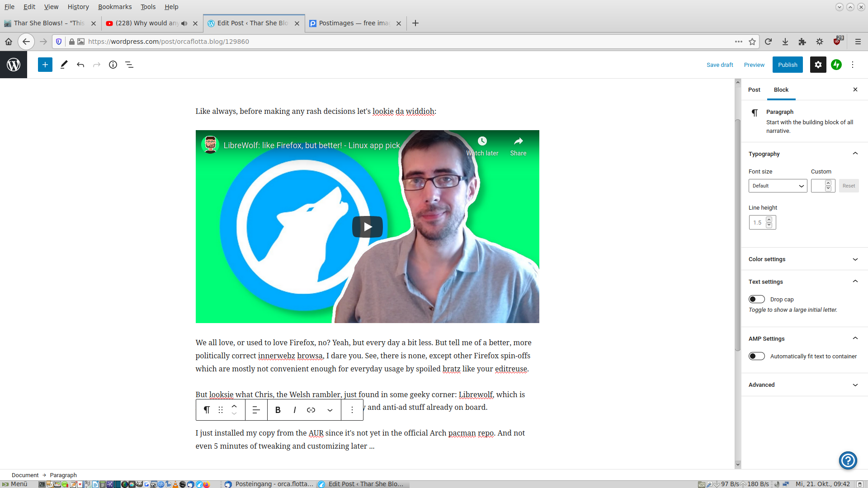Viewport: 868px width, 488px height.
Task: Click the link insertion icon
Action: point(310,409)
